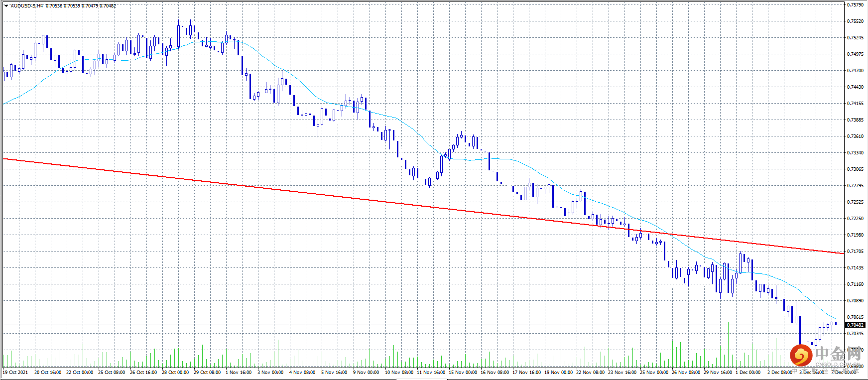This screenshot has width=868, height=380.
Task: Click the 28 Oct 00:00 time label
Action: point(175,373)
